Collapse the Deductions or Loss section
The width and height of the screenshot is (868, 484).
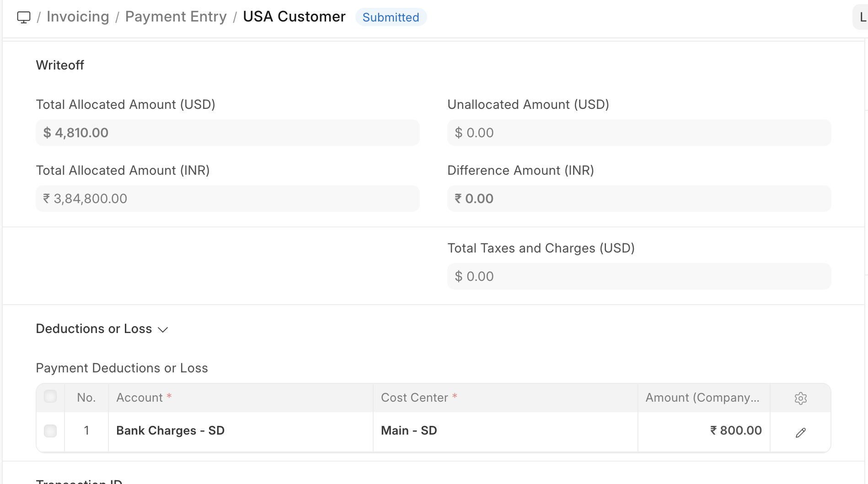[102, 329]
